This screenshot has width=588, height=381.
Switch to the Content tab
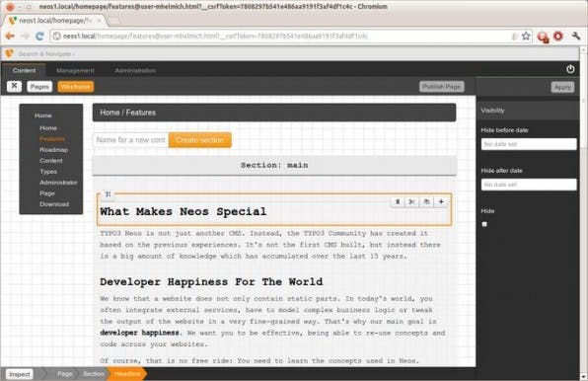[x=25, y=70]
